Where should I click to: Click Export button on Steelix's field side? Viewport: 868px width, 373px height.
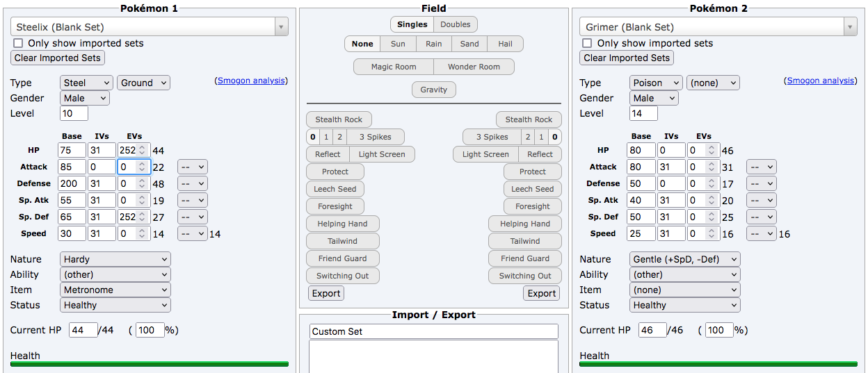(x=326, y=293)
